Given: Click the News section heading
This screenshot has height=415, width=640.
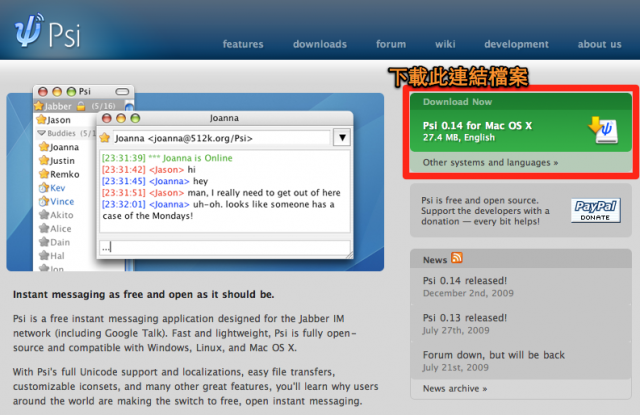Looking at the screenshot, I should coord(435,260).
